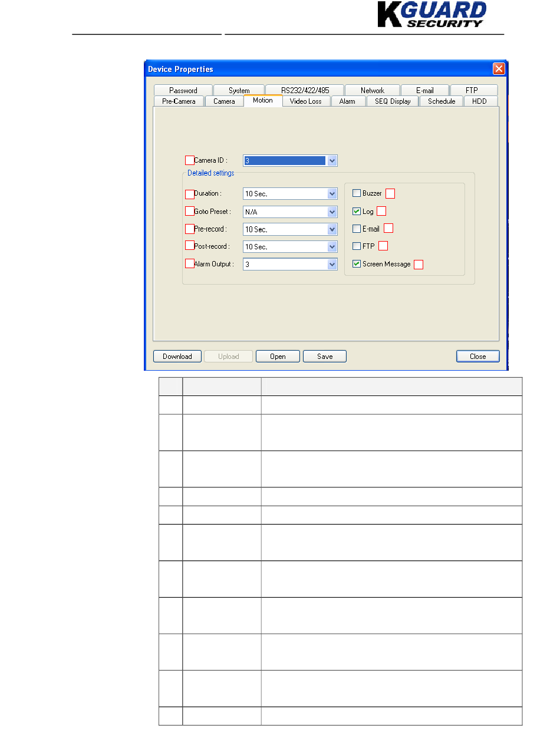Enable the Buzzer checkbox
Screen dimensions: 560x752
(x=357, y=193)
